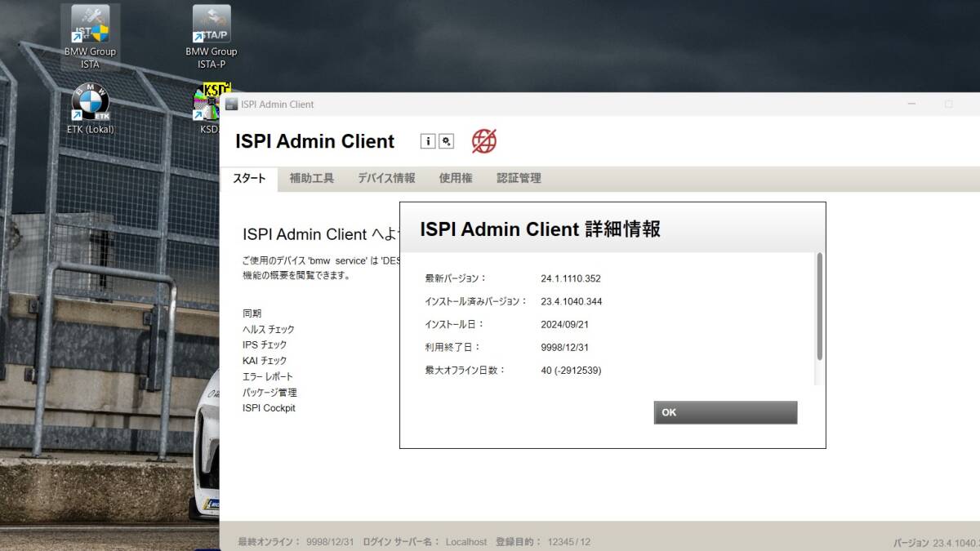Maximize the ISPI Admin Client window
980x551 pixels.
click(948, 104)
